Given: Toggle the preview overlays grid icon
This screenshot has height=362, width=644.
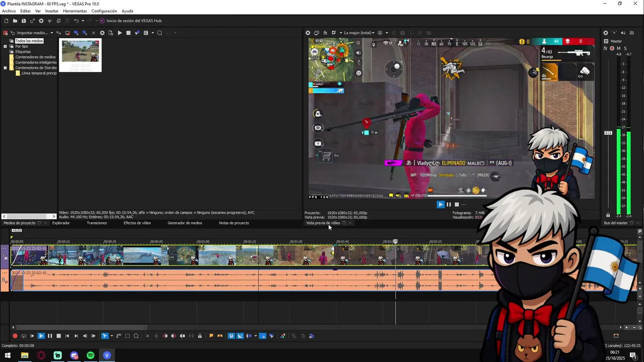Looking at the screenshot, I should click(380, 33).
